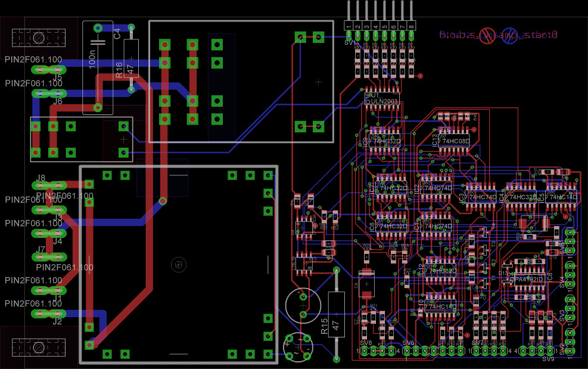Viewport: 588px width, 369px height.
Task: Click the IC3 74HC74D chip
Action: 481,197
